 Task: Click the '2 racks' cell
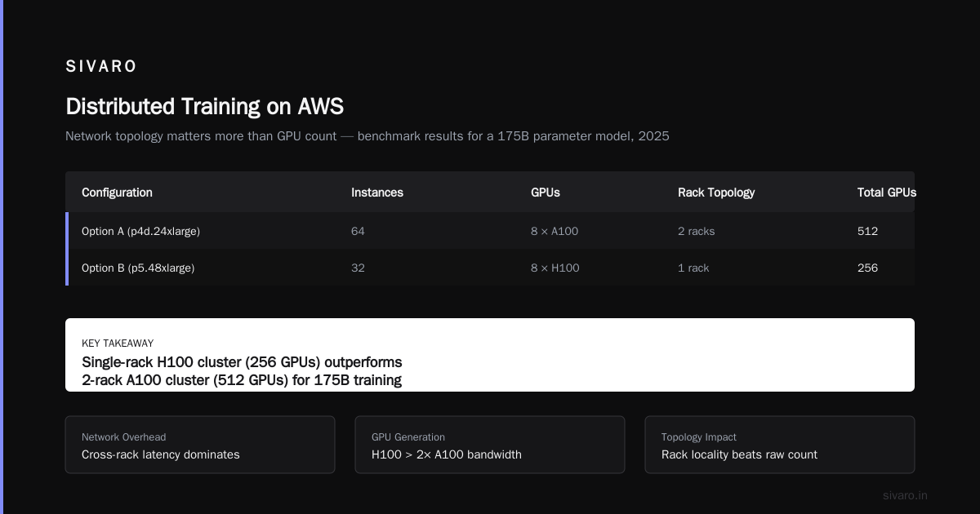tap(696, 231)
